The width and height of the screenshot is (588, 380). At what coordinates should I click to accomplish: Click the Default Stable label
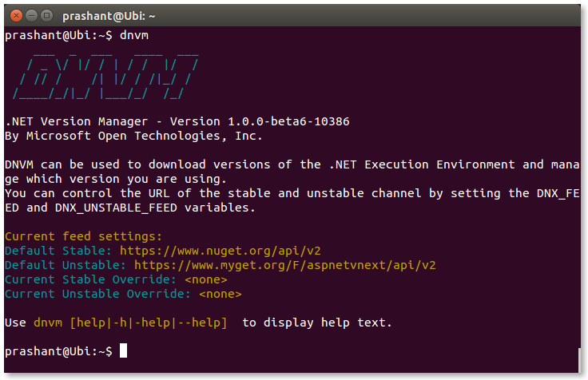[58, 251]
